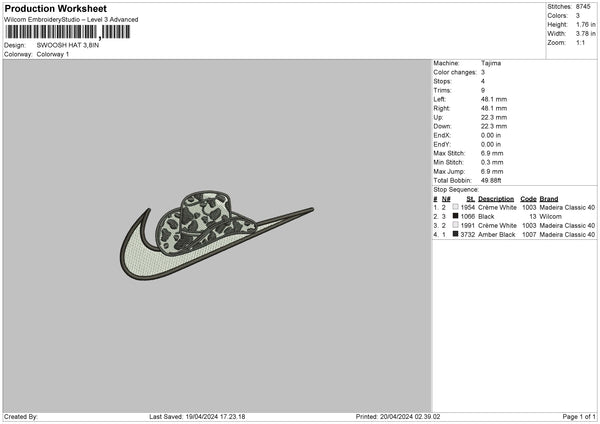
Task: Click the Stop Sequence label
Action: pos(456,189)
